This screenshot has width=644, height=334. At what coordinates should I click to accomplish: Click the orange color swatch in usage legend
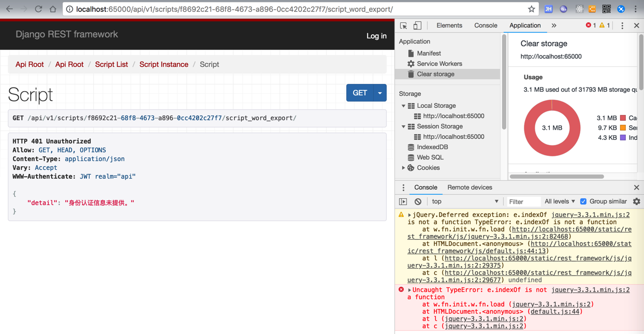click(623, 128)
